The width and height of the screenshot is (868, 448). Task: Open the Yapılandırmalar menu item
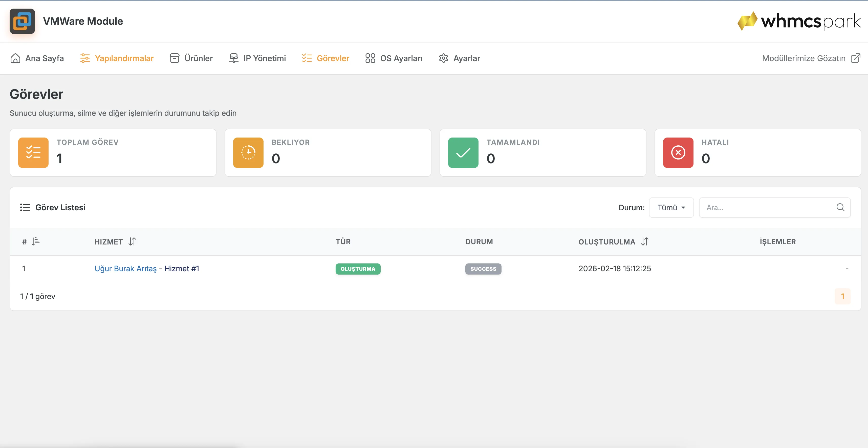[x=117, y=58]
